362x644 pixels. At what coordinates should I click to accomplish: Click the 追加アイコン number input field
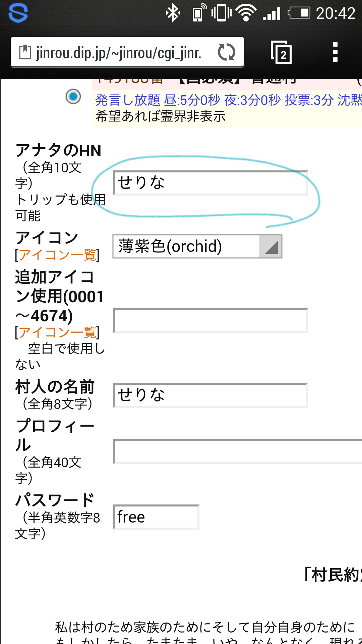tap(210, 321)
